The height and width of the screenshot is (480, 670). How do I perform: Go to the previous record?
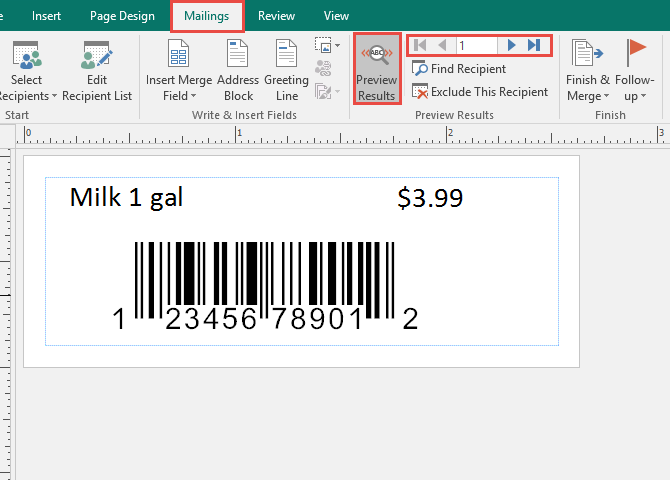click(x=442, y=45)
